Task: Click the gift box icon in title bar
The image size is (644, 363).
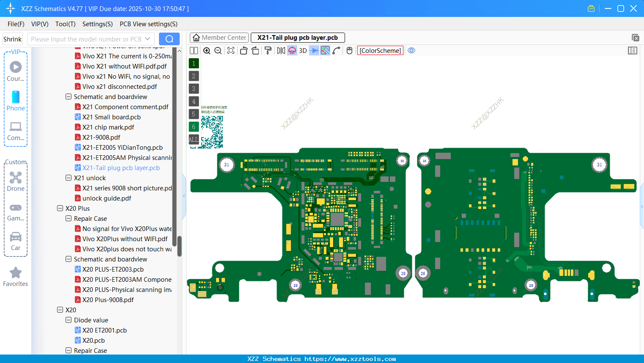Action: point(591,8)
